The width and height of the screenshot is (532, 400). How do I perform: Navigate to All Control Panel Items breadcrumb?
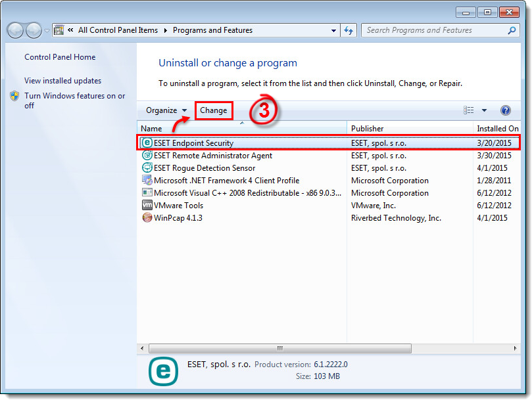tap(118, 30)
